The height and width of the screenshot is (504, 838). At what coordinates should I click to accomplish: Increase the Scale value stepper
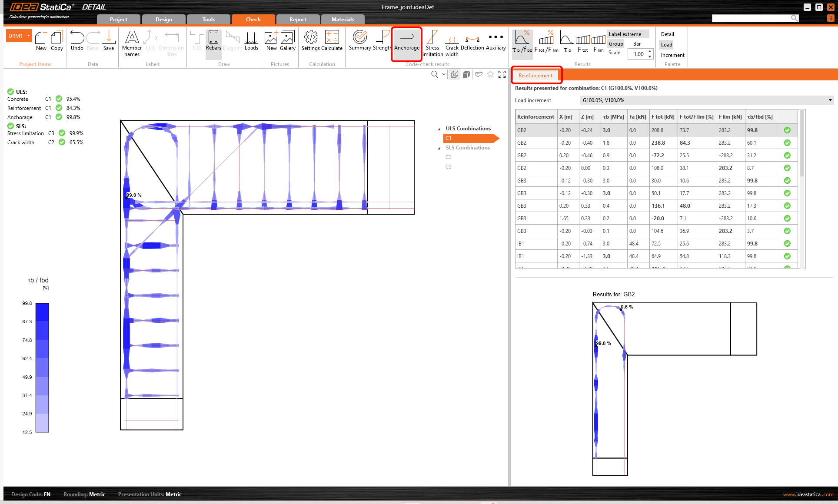coord(650,52)
